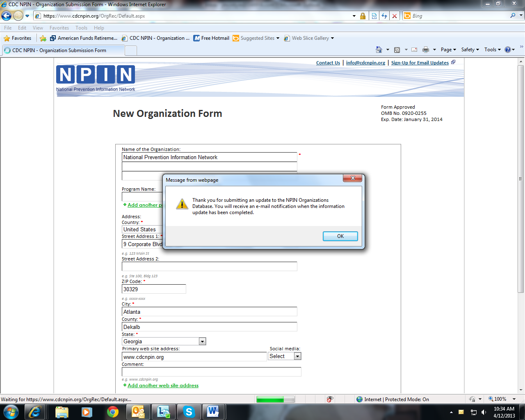Click the security lock icon in address bar
The width and height of the screenshot is (525, 420).
(363, 16)
